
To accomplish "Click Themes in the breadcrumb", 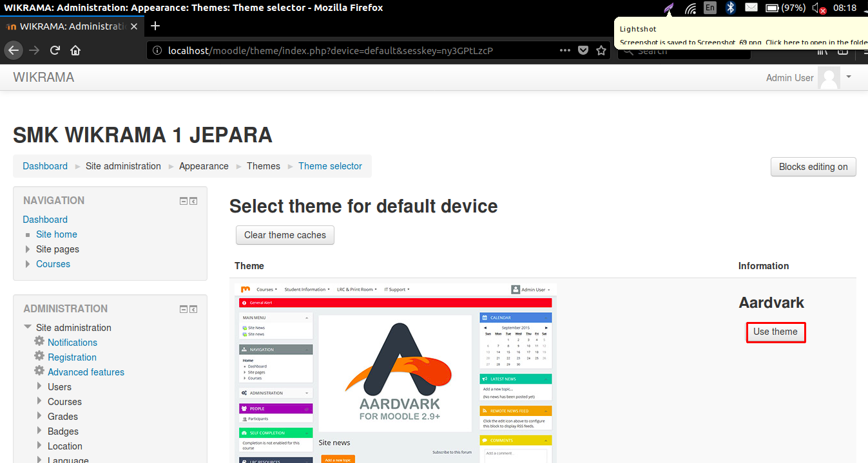I will coord(264,166).
